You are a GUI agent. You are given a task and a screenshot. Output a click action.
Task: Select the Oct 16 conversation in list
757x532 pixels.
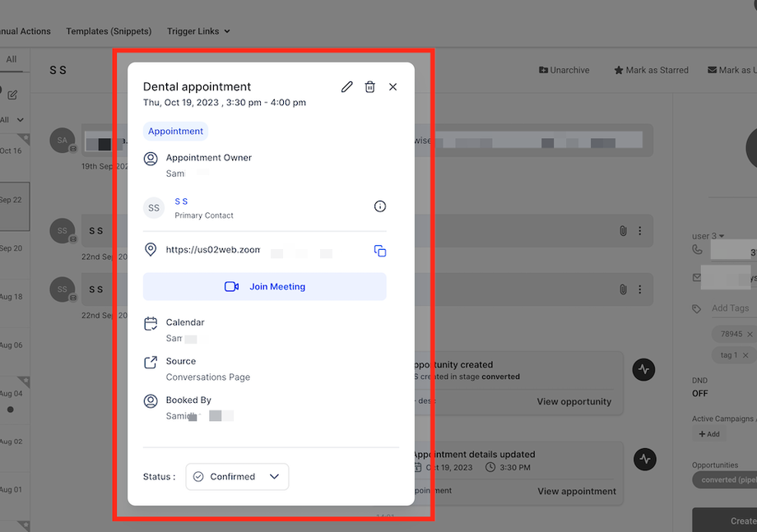15,158
